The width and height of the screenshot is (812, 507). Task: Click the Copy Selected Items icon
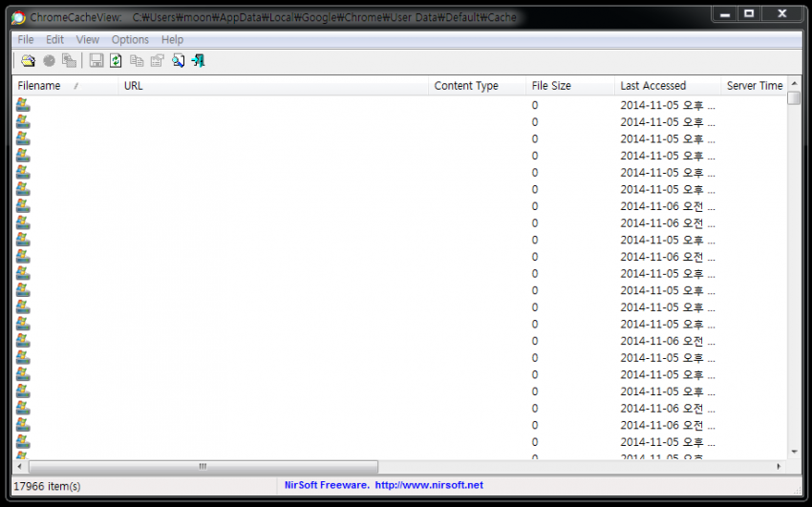coord(137,60)
